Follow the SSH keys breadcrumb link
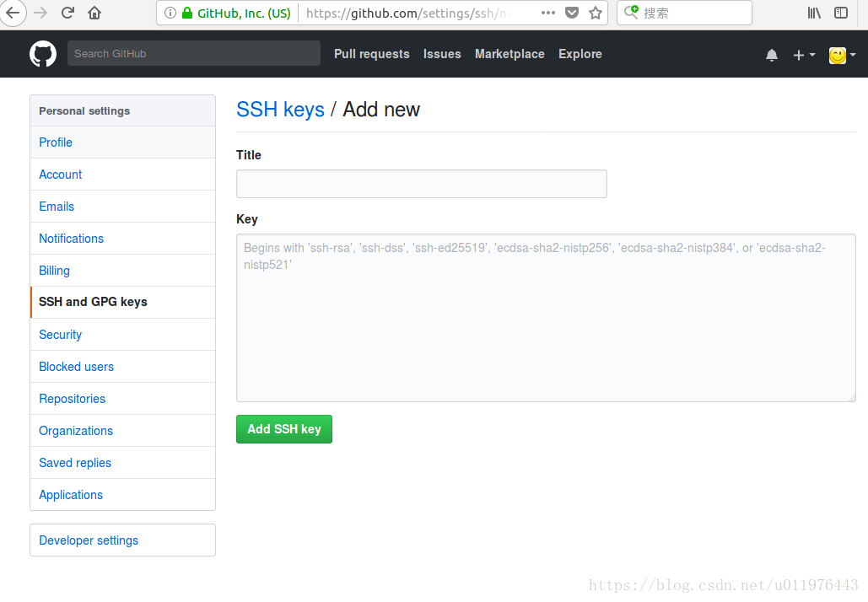This screenshot has height=602, width=868. click(x=280, y=110)
